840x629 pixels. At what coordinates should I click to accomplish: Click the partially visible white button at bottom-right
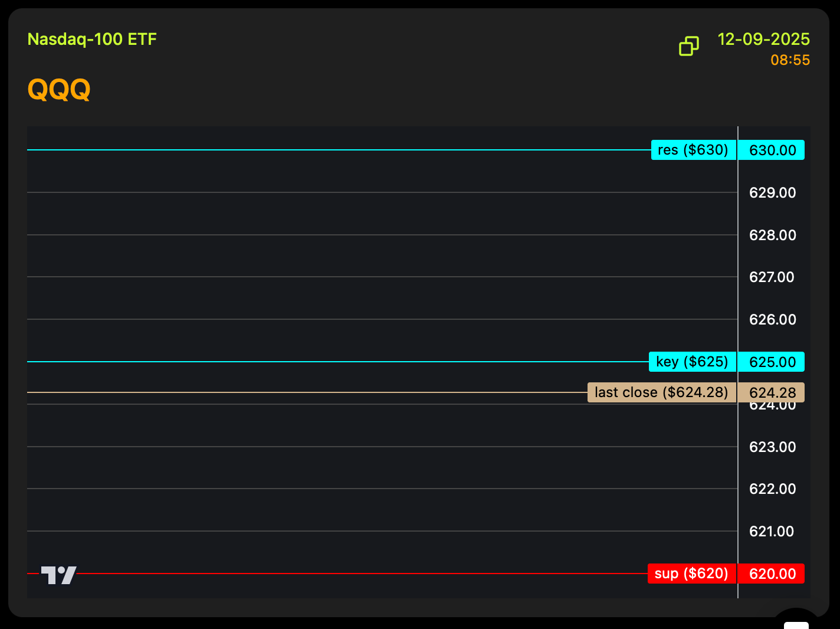[x=796, y=623]
